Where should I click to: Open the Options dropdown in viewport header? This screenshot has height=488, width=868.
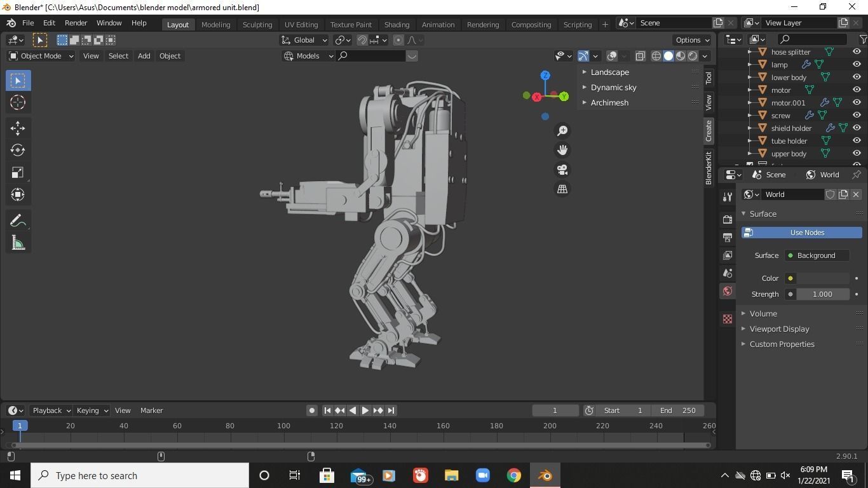click(x=693, y=40)
